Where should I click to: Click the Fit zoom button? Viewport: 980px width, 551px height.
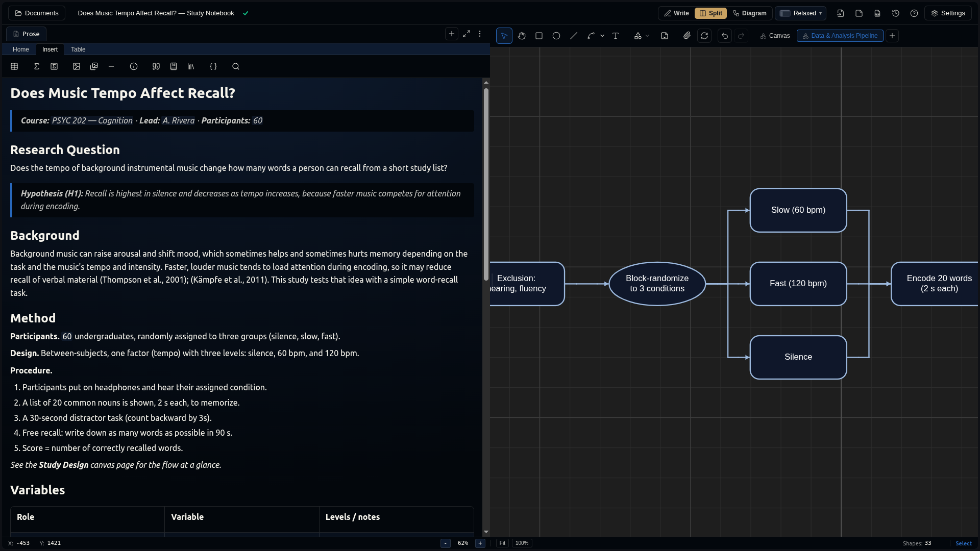coord(503,543)
